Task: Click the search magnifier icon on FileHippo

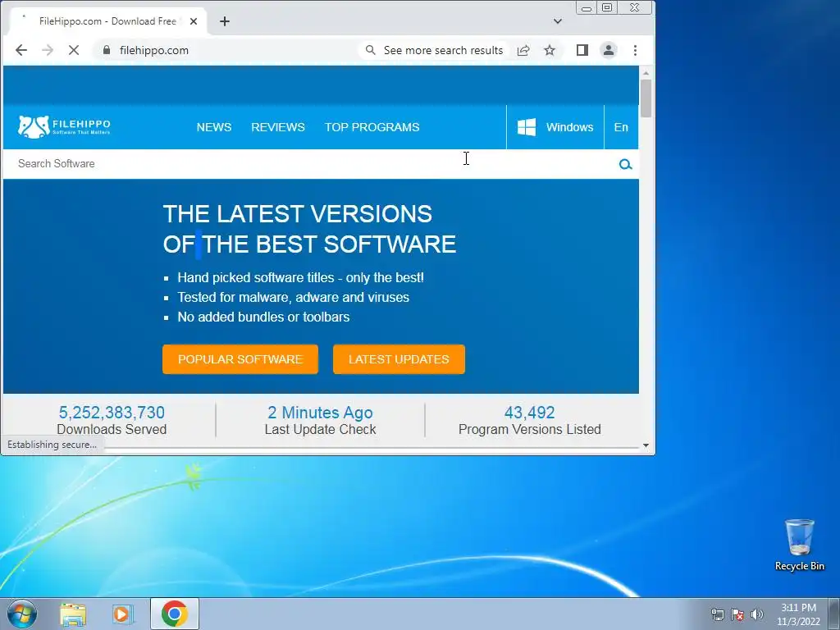Action: 625,164
